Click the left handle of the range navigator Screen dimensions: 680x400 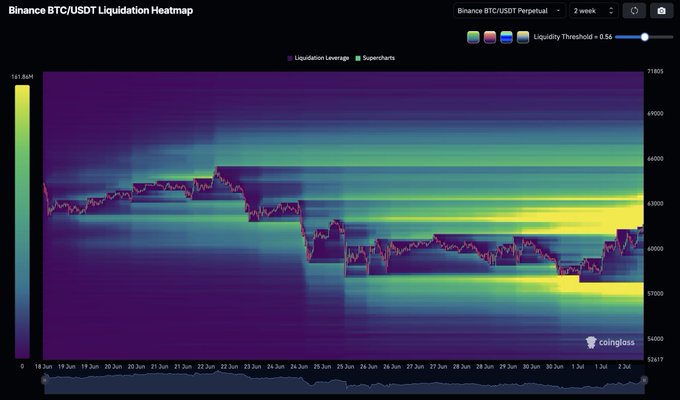(x=44, y=380)
